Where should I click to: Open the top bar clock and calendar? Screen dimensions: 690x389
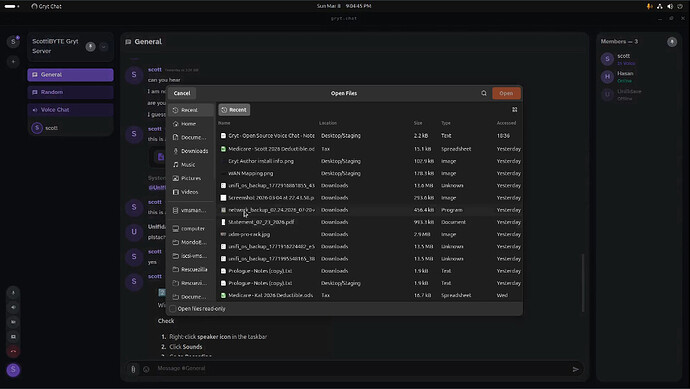(344, 6)
